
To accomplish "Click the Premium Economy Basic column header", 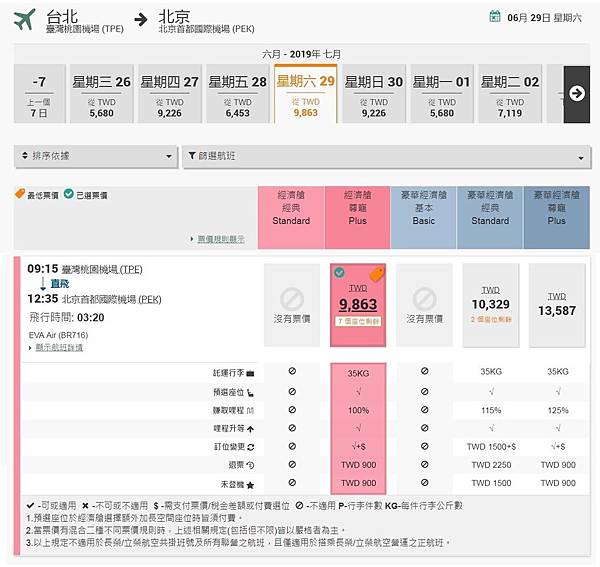I will coord(424,217).
